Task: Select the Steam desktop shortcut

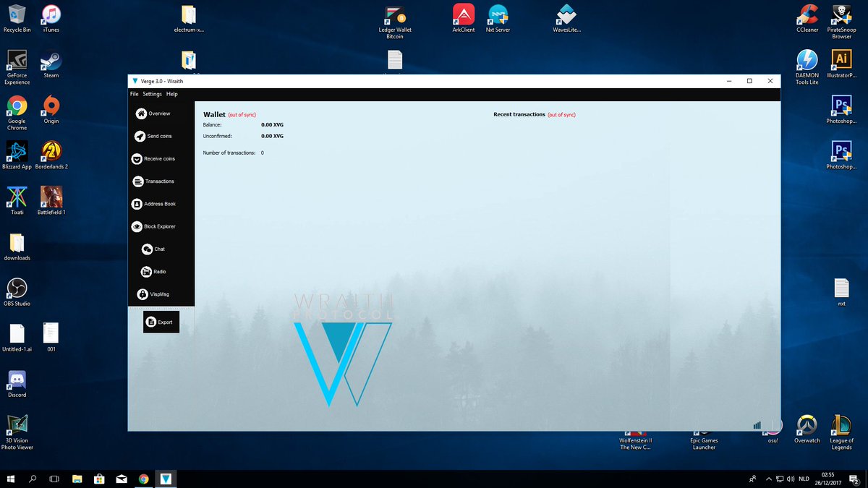Action: coord(51,64)
